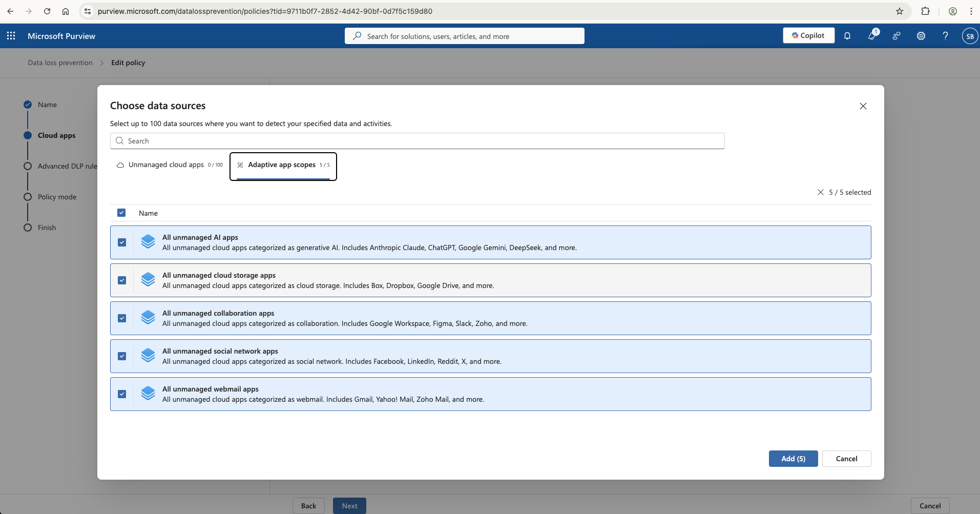Click the Next wizard button
This screenshot has height=514, width=980.
(349, 506)
